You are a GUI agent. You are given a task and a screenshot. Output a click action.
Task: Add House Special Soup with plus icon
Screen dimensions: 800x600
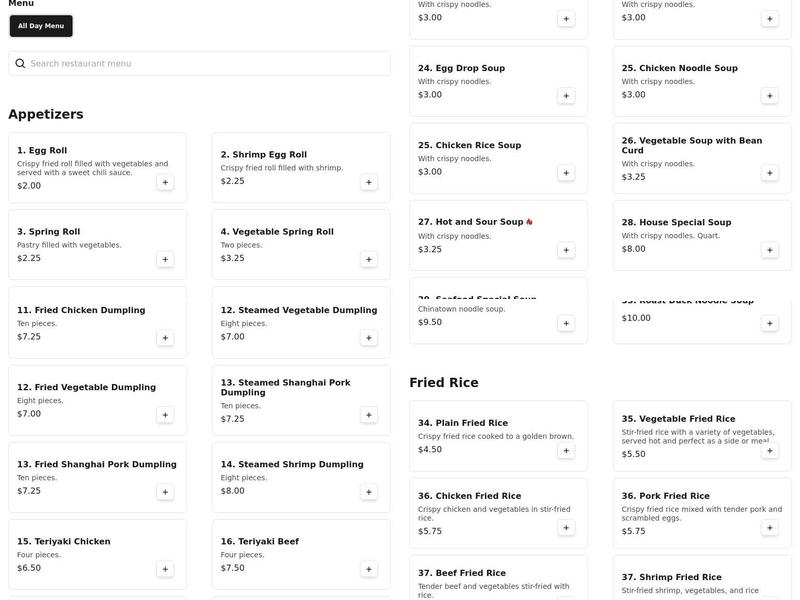769,250
